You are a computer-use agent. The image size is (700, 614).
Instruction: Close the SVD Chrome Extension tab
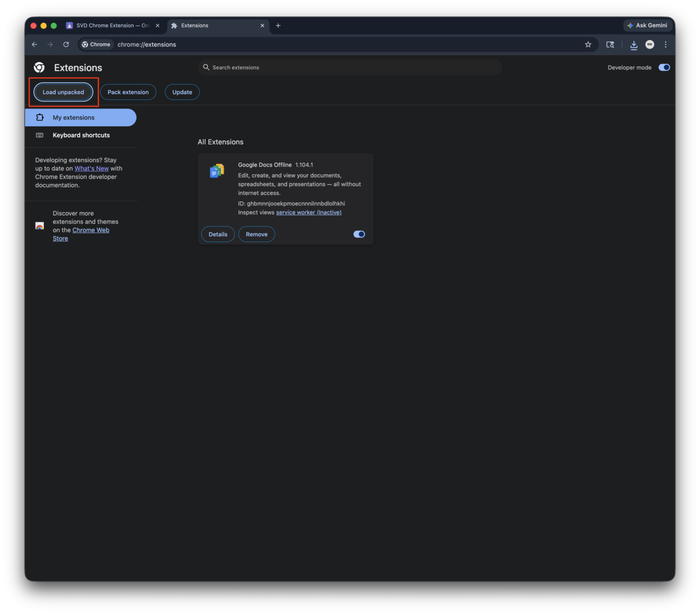tap(157, 26)
